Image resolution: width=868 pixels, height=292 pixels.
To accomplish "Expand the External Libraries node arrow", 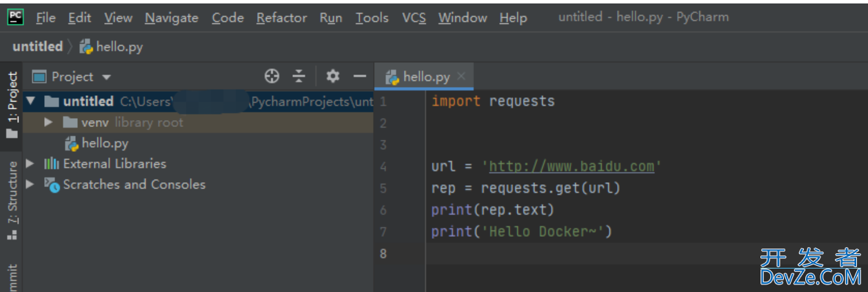I will (x=30, y=164).
